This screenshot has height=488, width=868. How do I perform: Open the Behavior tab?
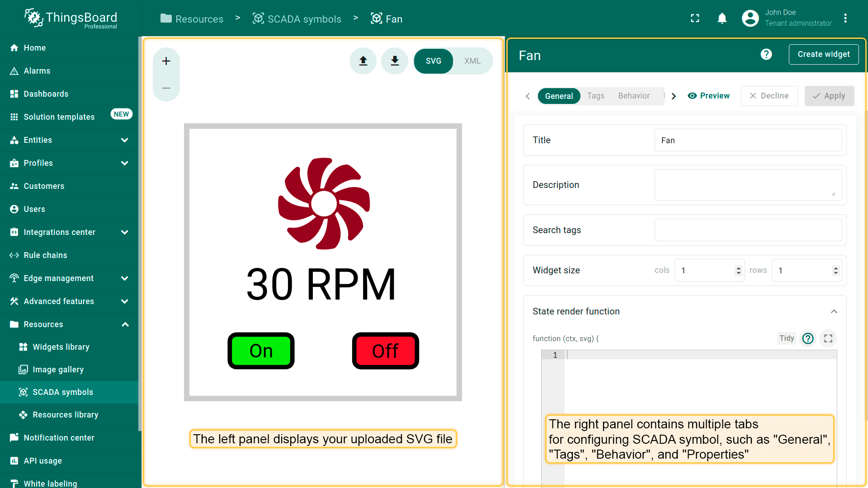pyautogui.click(x=633, y=96)
